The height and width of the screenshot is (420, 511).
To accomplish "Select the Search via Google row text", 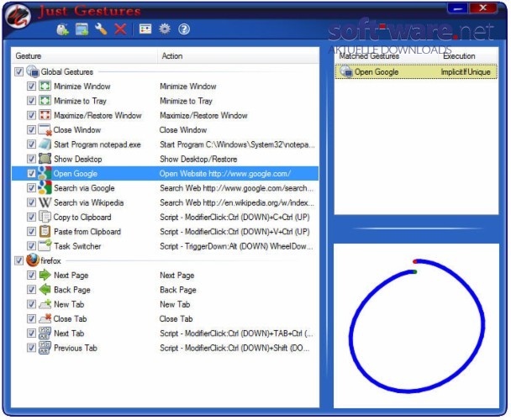I will tap(84, 188).
